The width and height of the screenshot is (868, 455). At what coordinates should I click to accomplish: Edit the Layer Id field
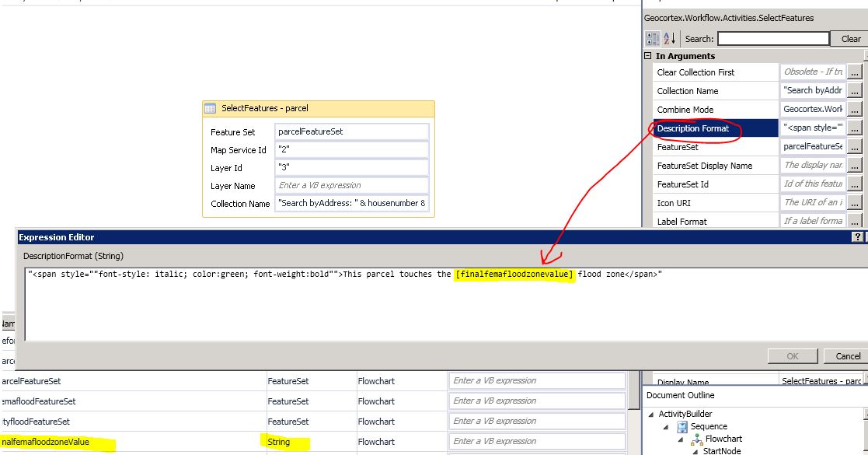(x=351, y=167)
